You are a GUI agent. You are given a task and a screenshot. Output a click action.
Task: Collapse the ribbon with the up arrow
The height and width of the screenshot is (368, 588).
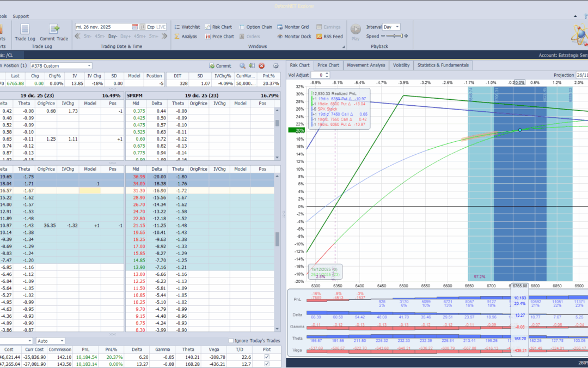click(x=575, y=16)
